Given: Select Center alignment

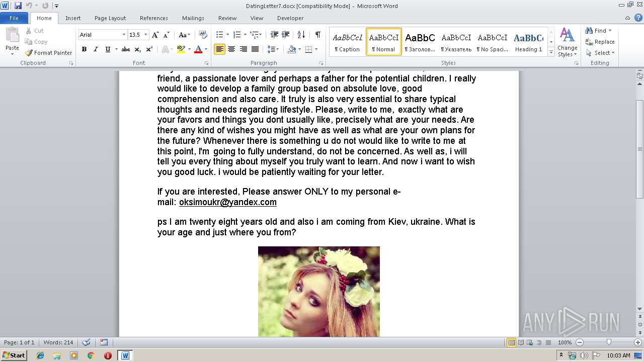Looking at the screenshot, I should pyautogui.click(x=231, y=49).
